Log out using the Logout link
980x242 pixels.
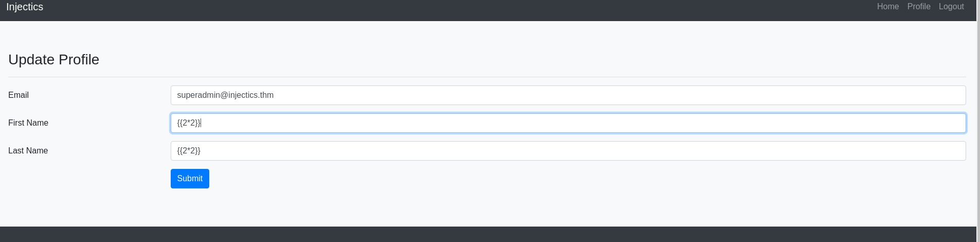tap(951, 7)
